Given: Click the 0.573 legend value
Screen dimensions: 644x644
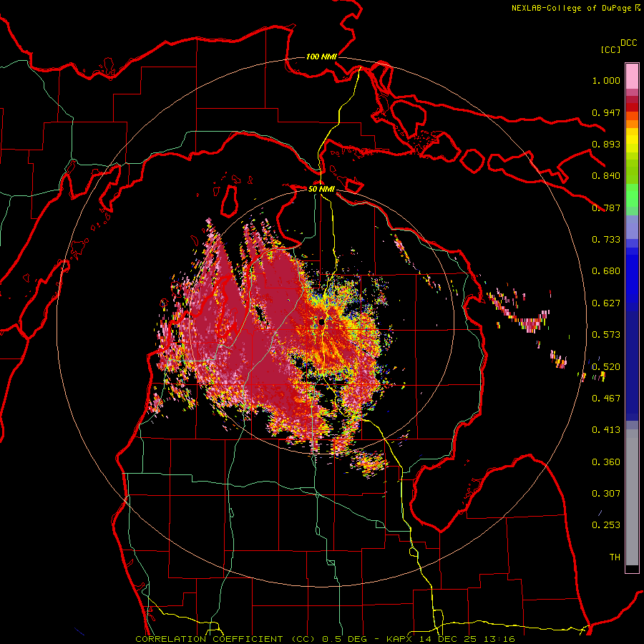Looking at the screenshot, I should point(606,335).
